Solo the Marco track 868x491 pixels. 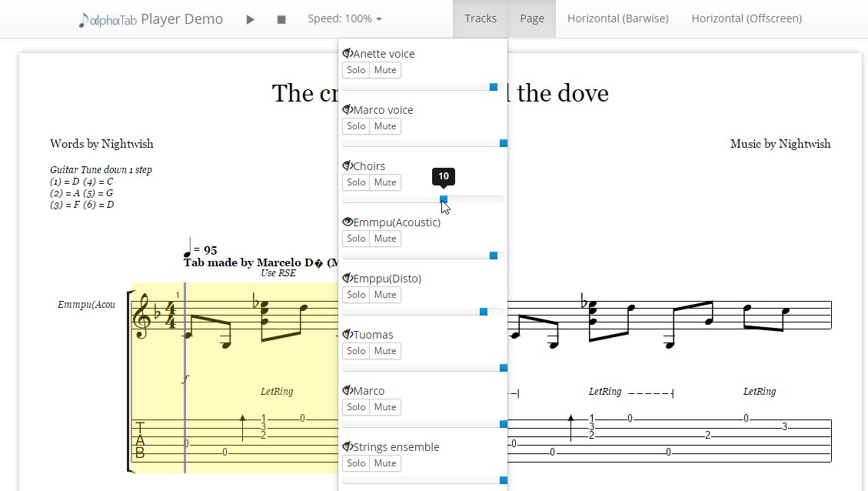pyautogui.click(x=356, y=407)
